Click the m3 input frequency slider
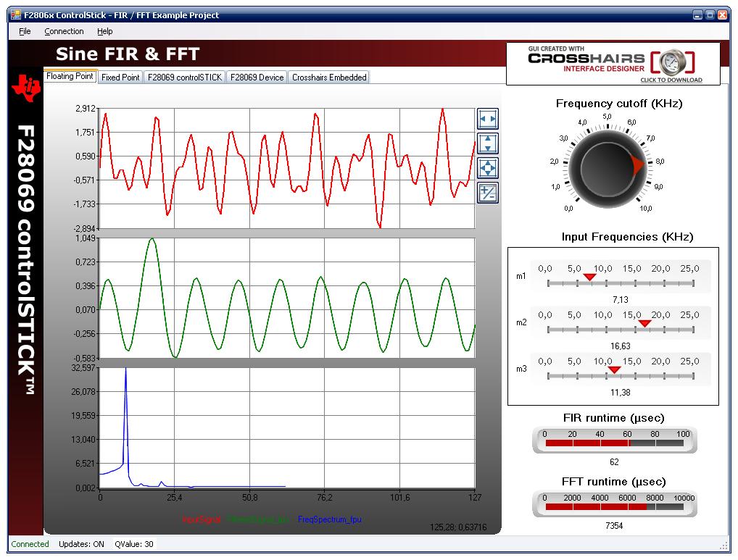Screen dimensions: 738x560 pos(621,369)
